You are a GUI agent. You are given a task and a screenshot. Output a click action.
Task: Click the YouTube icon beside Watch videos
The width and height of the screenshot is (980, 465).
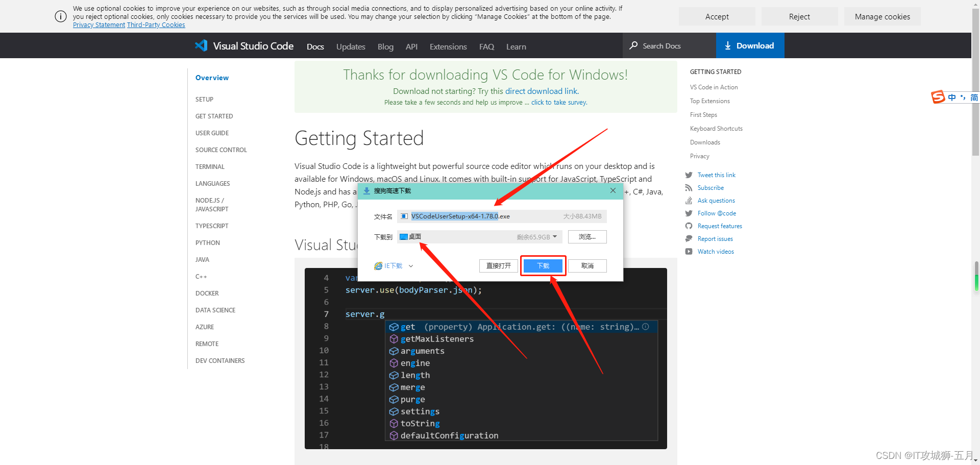click(689, 252)
